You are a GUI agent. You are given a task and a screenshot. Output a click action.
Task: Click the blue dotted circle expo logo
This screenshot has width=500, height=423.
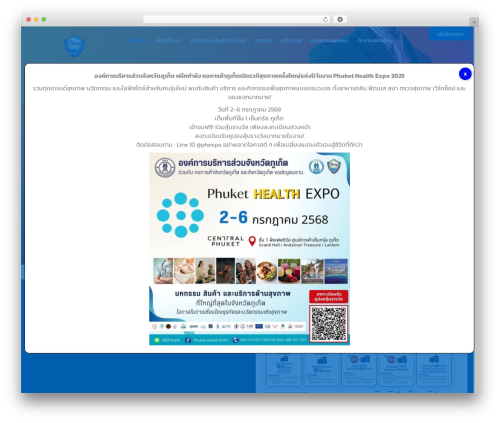180,215
